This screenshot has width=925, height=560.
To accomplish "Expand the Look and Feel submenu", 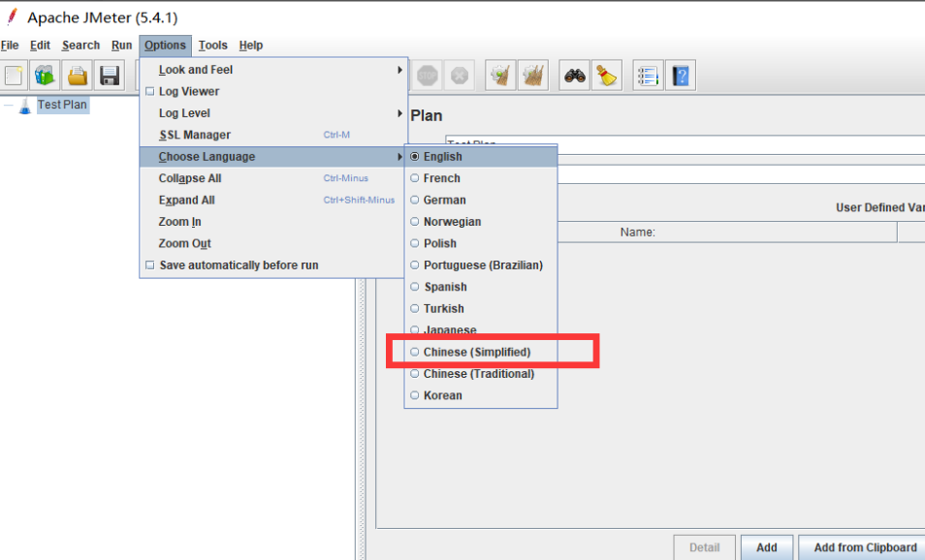I will [273, 70].
